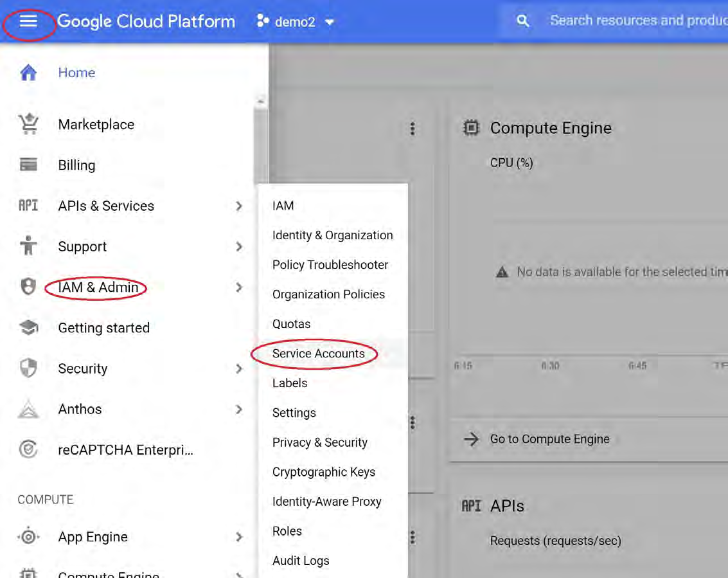Click the Google Cloud Platform logo text
The image size is (728, 578).
click(146, 21)
